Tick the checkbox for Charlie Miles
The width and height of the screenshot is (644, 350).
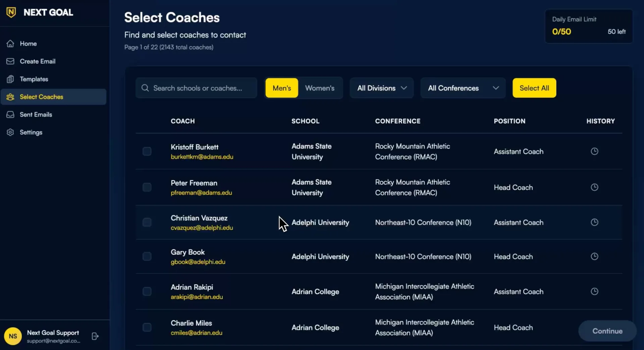coord(147,327)
